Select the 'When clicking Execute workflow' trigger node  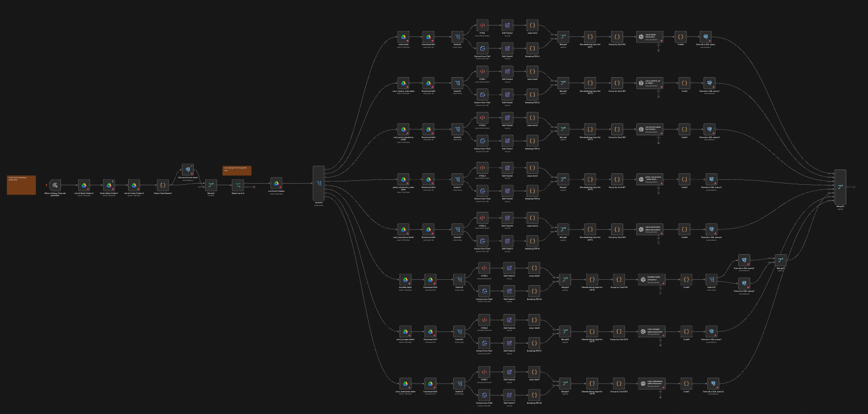click(55, 185)
